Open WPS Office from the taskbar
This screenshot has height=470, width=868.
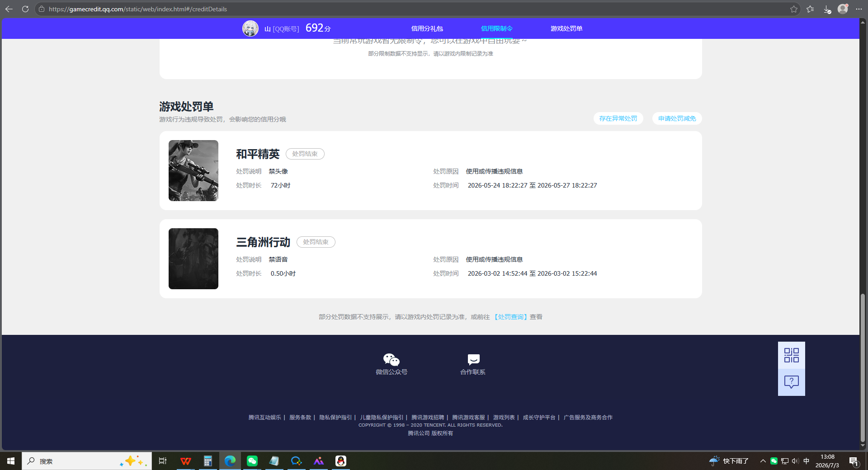(185, 461)
